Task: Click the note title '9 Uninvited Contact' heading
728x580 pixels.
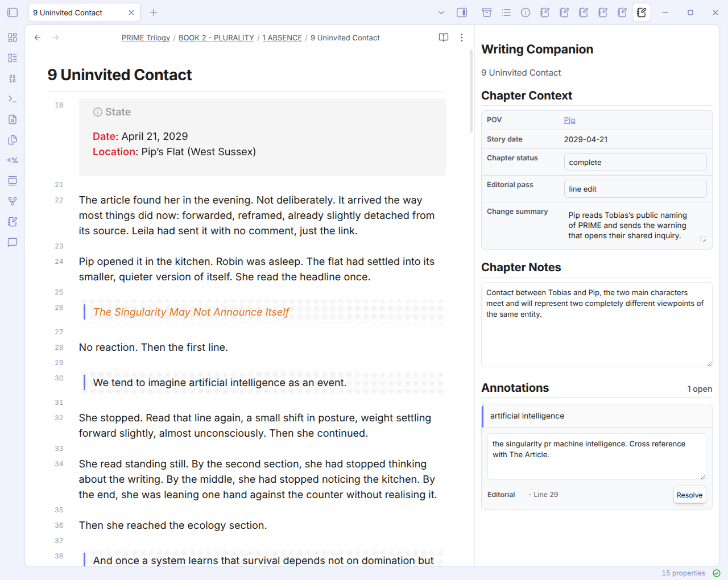Action: click(x=119, y=75)
